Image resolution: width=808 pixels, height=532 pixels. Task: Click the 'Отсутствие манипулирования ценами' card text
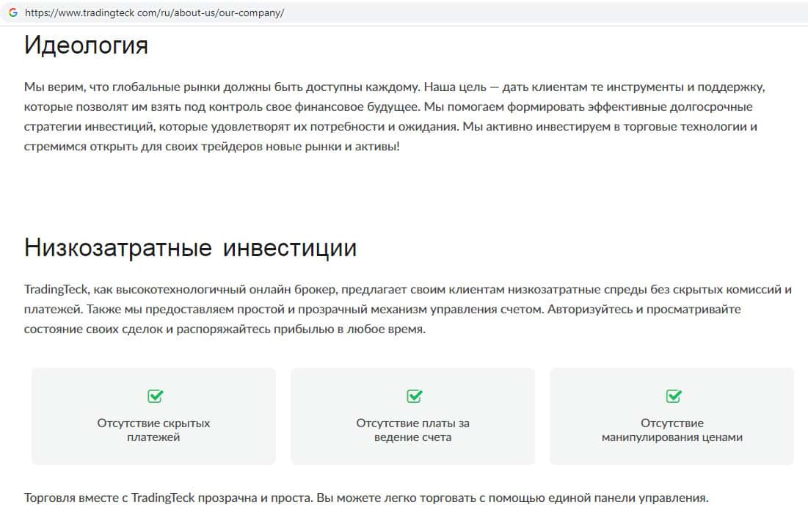point(672,430)
